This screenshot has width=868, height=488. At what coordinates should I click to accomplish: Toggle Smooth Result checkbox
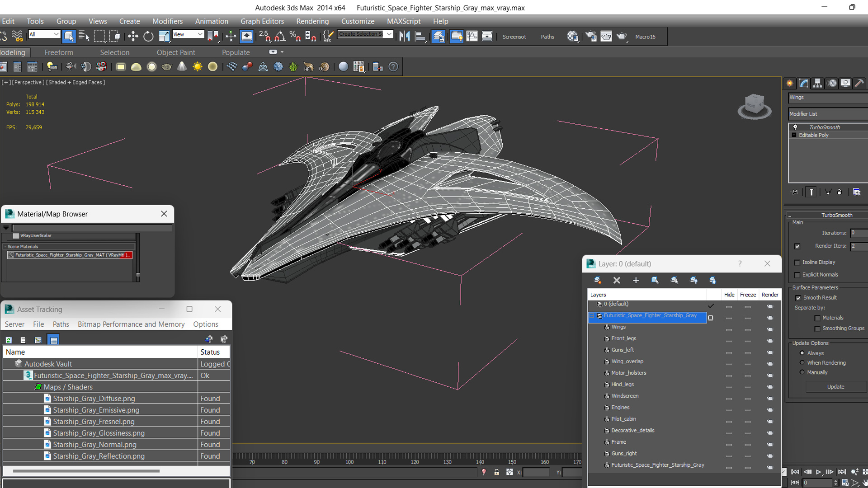798,298
